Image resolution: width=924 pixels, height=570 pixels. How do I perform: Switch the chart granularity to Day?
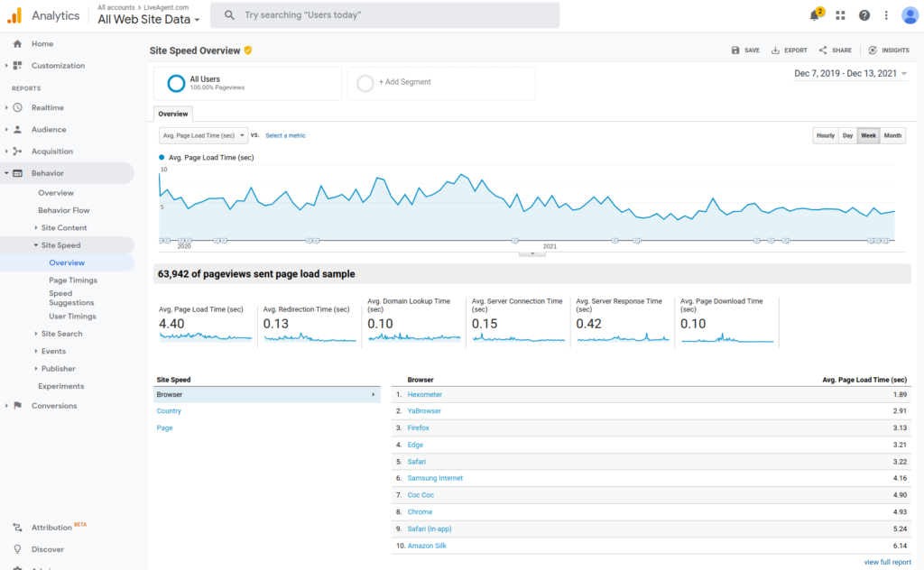(847, 135)
